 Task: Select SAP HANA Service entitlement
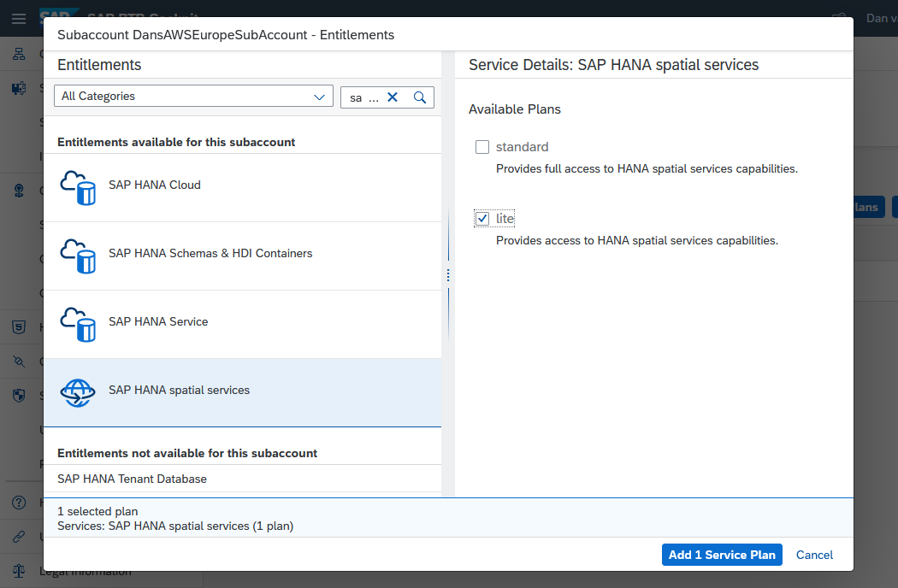click(242, 325)
